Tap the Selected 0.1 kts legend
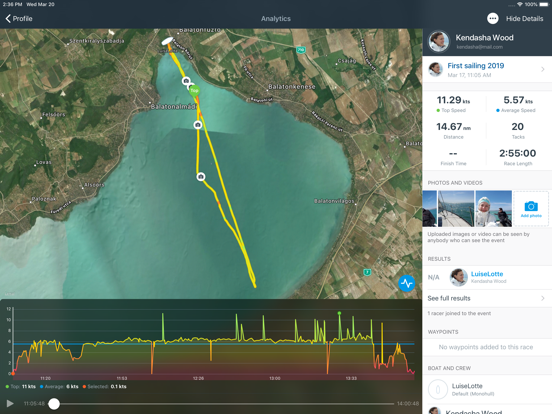 point(105,387)
